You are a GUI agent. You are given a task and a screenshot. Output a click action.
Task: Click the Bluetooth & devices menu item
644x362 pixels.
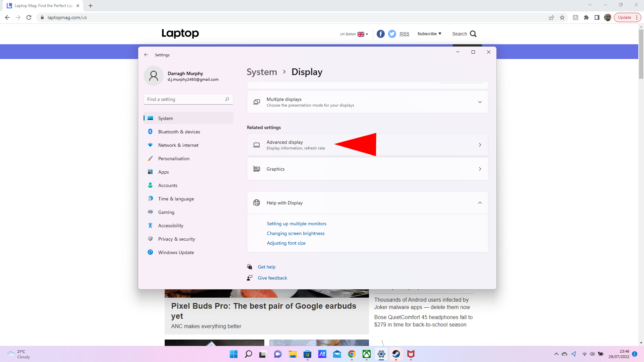click(179, 132)
